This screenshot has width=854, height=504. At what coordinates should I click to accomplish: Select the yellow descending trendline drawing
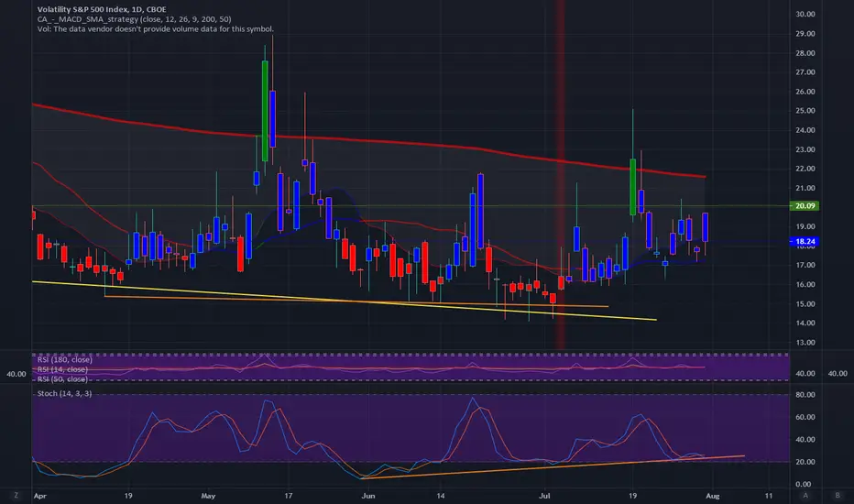click(x=345, y=301)
